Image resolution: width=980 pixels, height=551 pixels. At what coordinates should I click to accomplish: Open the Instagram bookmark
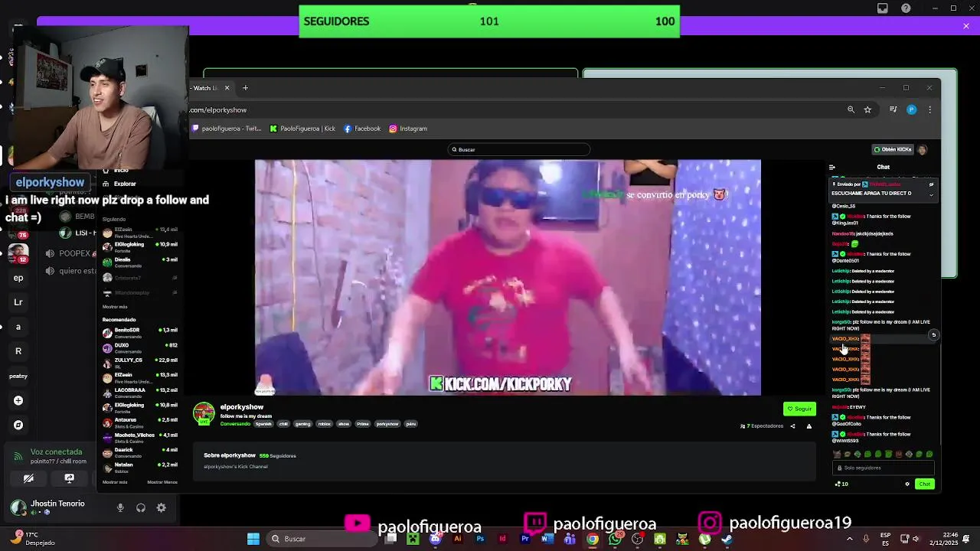pyautogui.click(x=408, y=129)
